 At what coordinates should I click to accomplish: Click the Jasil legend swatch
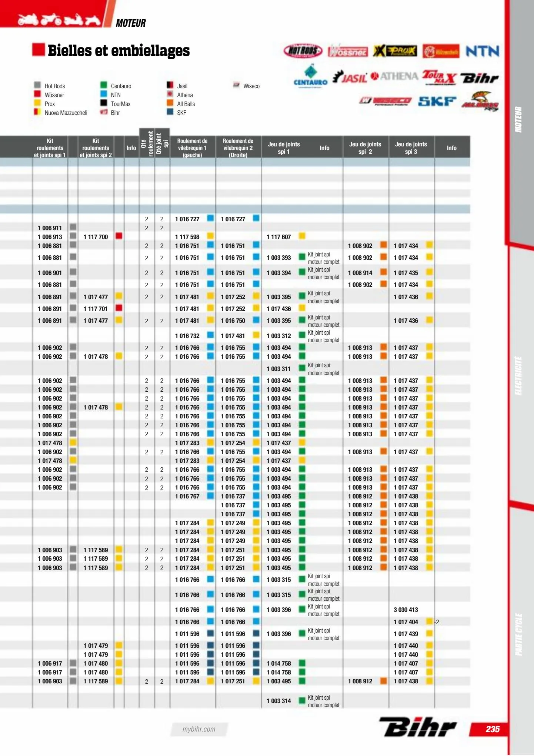tap(170, 85)
